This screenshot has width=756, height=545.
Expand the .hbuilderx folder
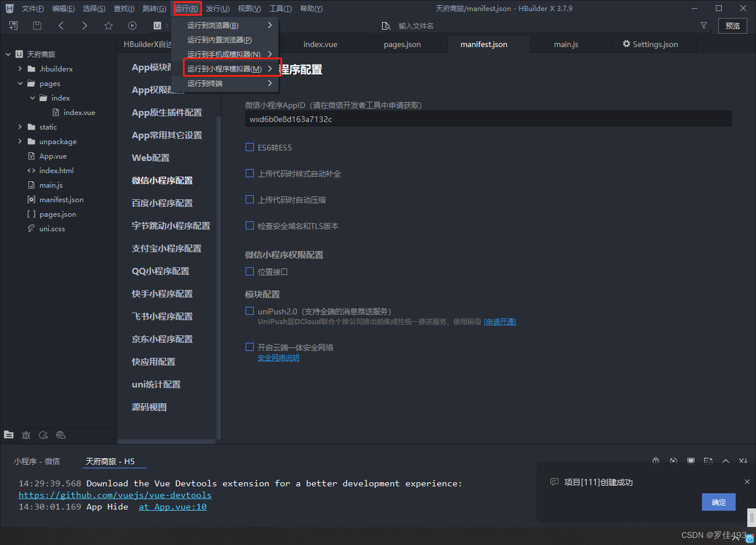20,69
